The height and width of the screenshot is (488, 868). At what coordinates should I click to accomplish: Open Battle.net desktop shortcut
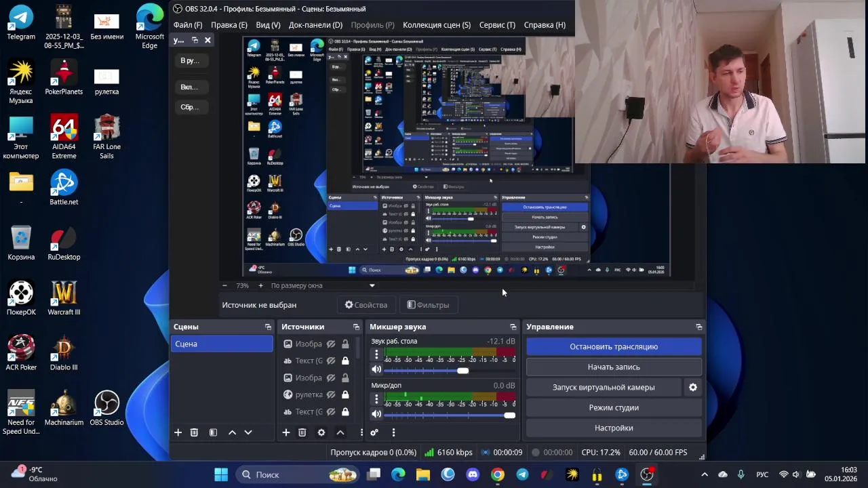[64, 188]
